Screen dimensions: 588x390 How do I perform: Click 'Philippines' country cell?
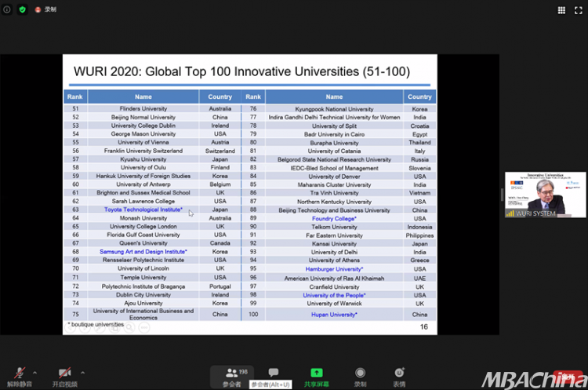click(419, 235)
